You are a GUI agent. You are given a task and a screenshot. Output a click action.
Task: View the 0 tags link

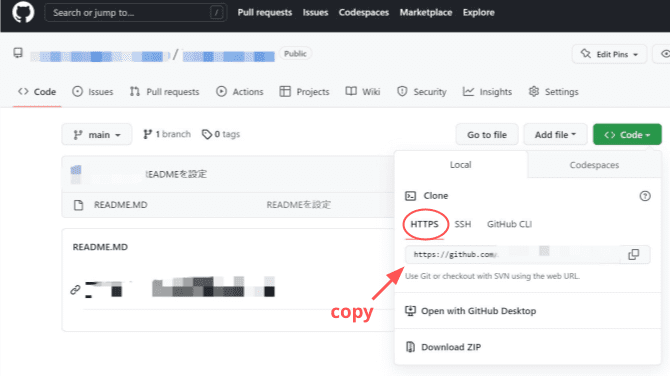click(220, 134)
